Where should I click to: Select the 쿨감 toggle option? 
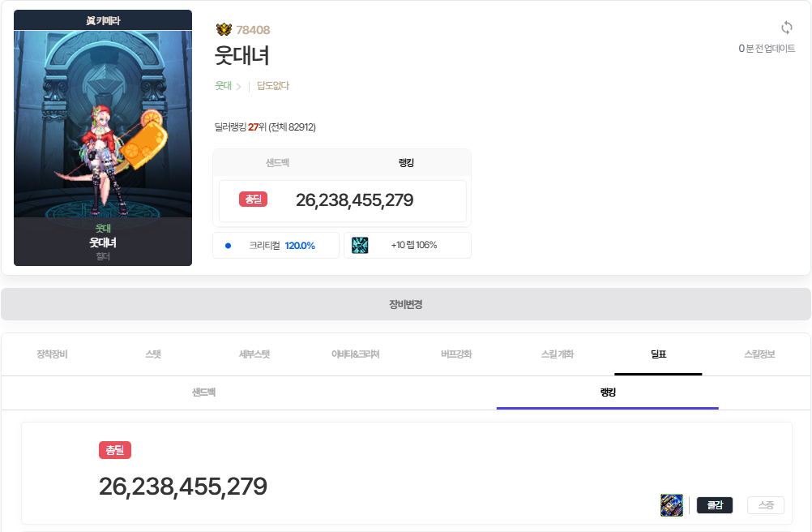coord(715,505)
